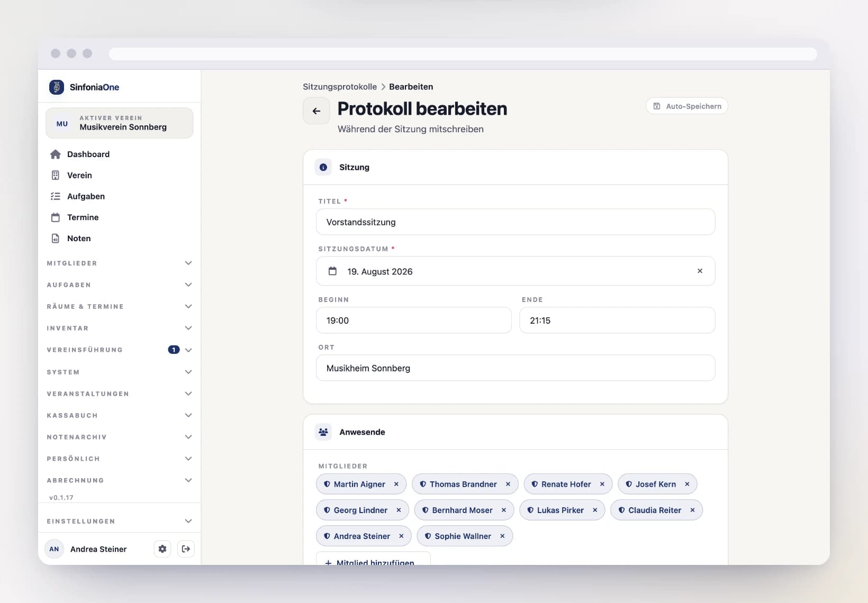Remove Sophie Wallner from attendees
The height and width of the screenshot is (603, 868).
point(502,536)
